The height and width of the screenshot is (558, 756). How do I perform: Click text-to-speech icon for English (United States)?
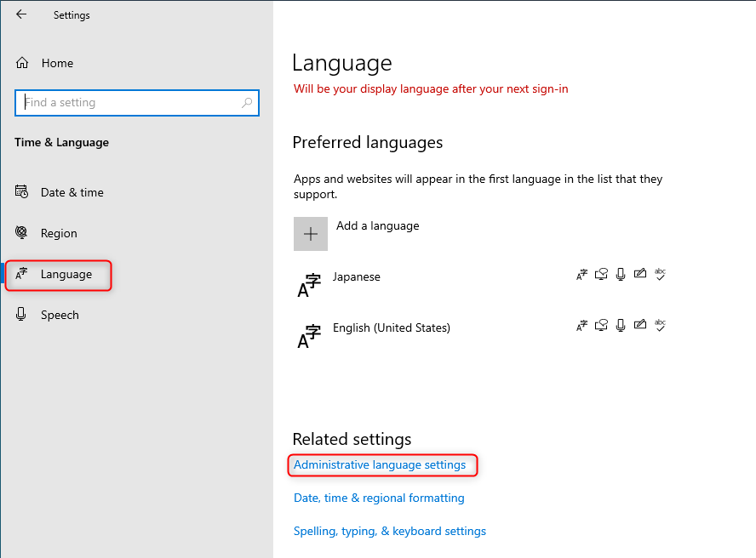[602, 325]
